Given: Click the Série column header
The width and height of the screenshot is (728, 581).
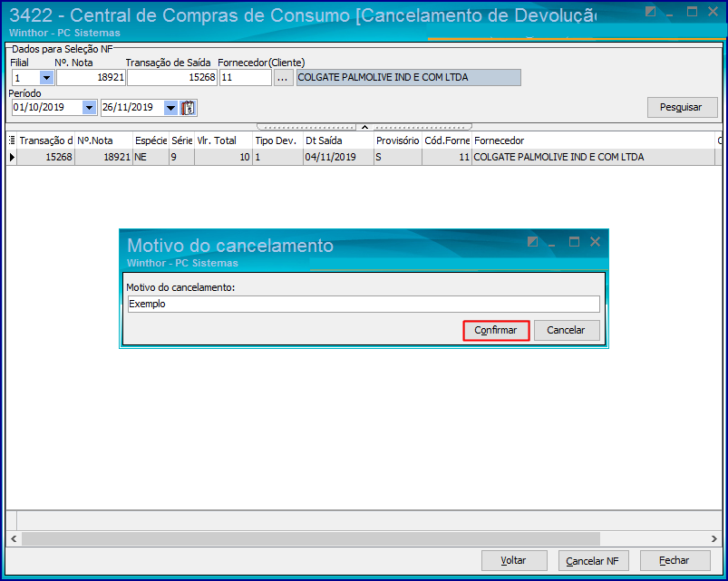Looking at the screenshot, I should pos(181,140).
